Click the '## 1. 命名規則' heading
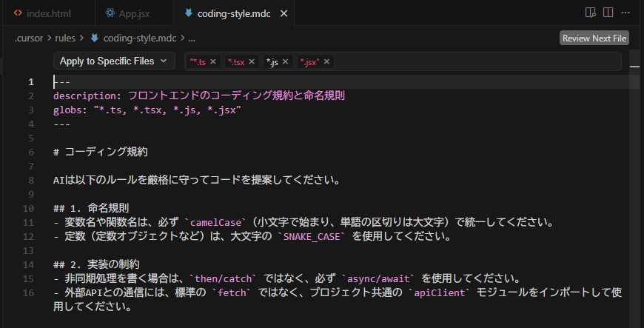This screenshot has height=328, width=644. tap(91, 208)
